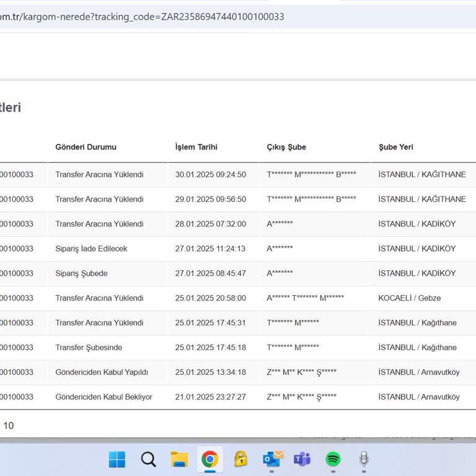Open the yellow padlock app in taskbar
This screenshot has width=476, height=476.
(x=240, y=459)
